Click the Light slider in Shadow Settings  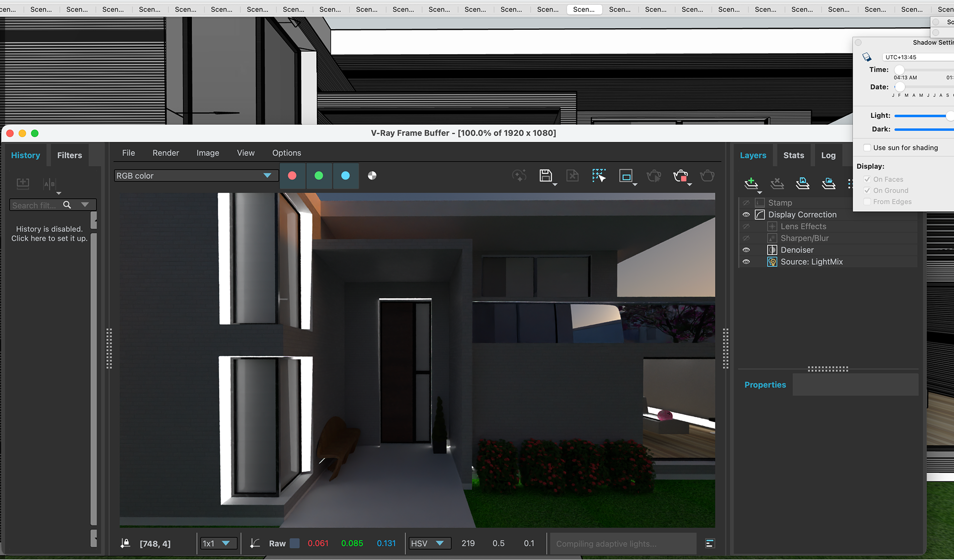click(x=922, y=115)
